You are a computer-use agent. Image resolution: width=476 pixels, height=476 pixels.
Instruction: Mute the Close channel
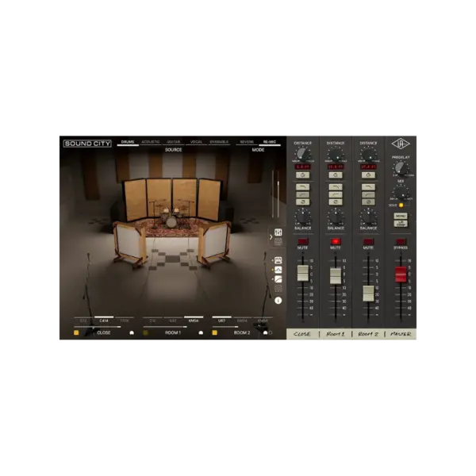pyautogui.click(x=303, y=242)
